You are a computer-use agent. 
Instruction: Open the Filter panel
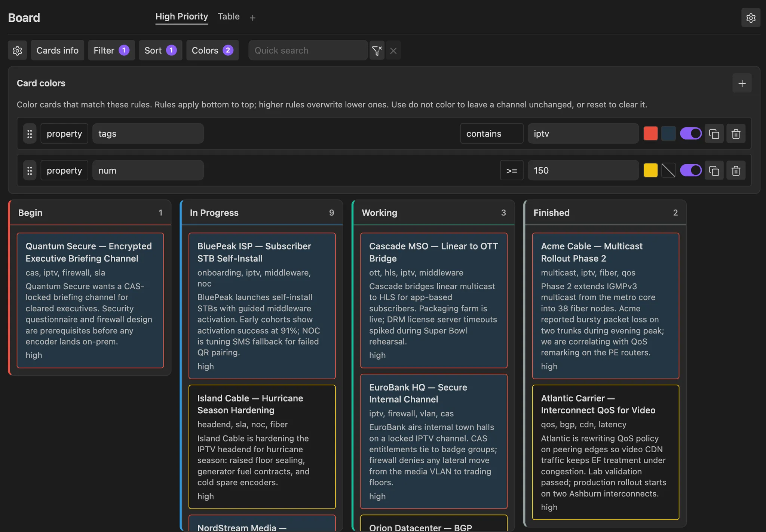click(111, 51)
